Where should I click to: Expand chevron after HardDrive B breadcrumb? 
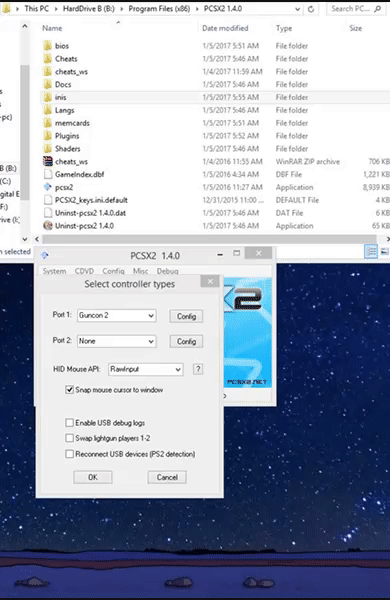click(121, 9)
